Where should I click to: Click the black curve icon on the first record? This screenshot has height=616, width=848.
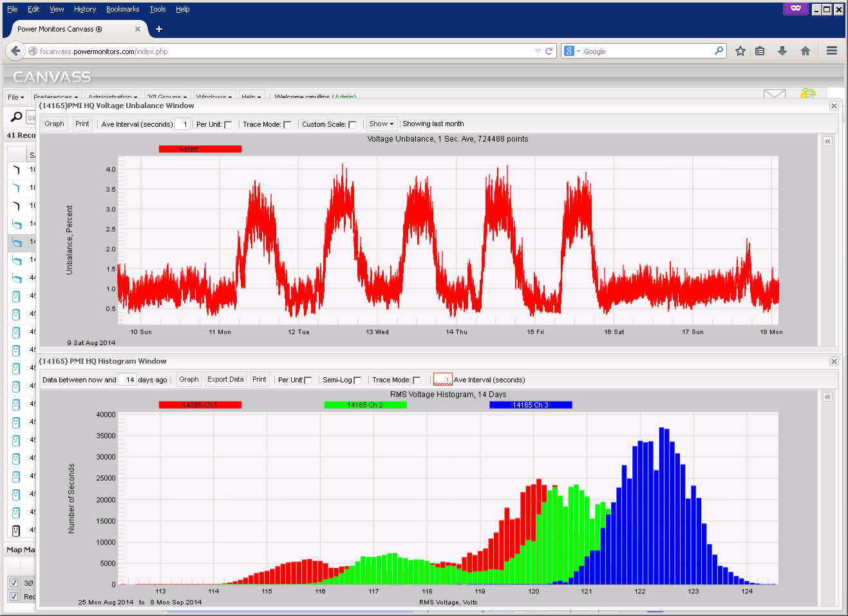(15, 170)
